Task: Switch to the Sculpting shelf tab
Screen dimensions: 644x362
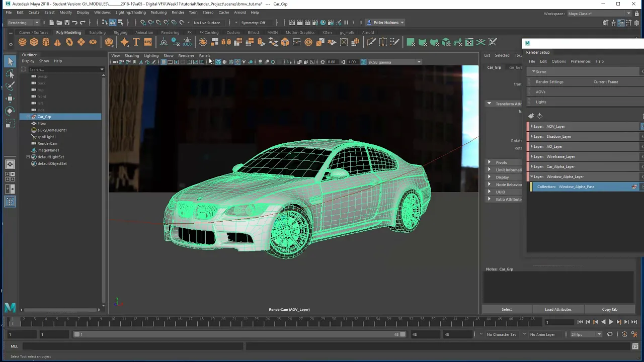Action: point(97,33)
